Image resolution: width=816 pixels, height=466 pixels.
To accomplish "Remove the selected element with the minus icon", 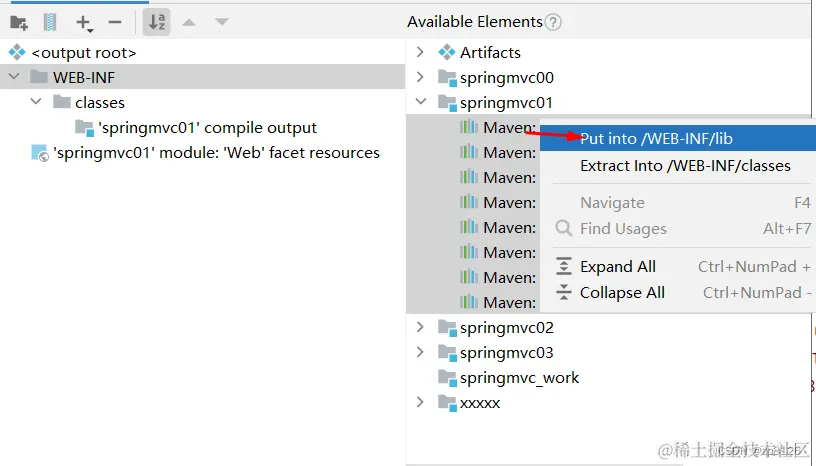I will (115, 22).
